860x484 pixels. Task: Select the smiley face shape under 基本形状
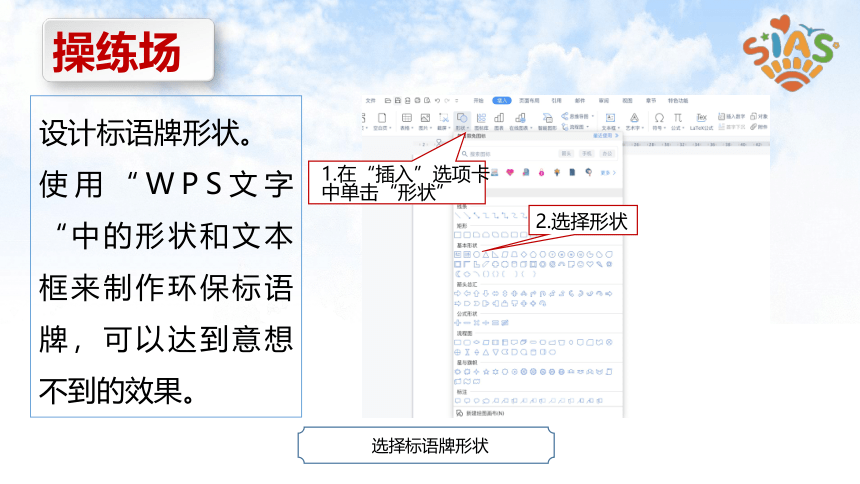pos(580,264)
